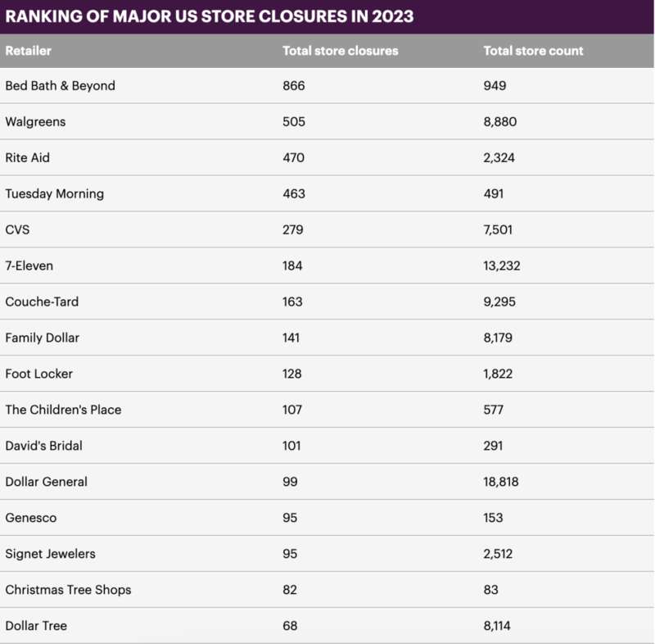The width and height of the screenshot is (655, 644).
Task: Select the Walgreens row label
Action: click(x=35, y=122)
